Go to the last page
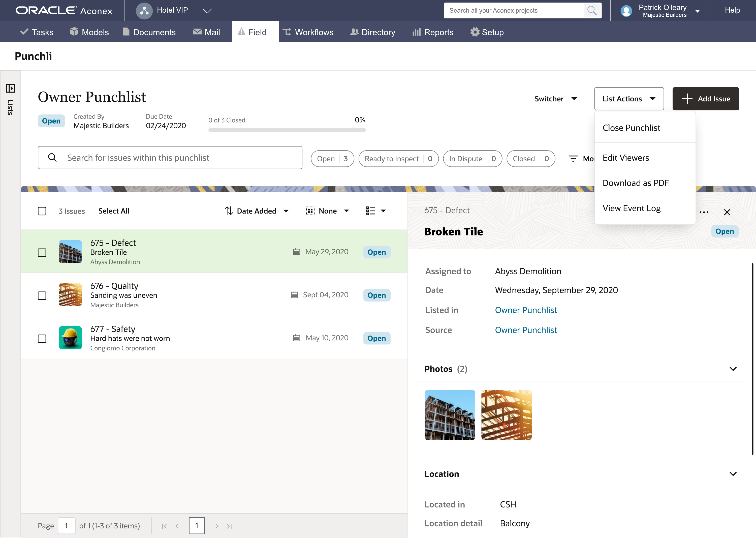The width and height of the screenshot is (756, 538). pos(229,526)
